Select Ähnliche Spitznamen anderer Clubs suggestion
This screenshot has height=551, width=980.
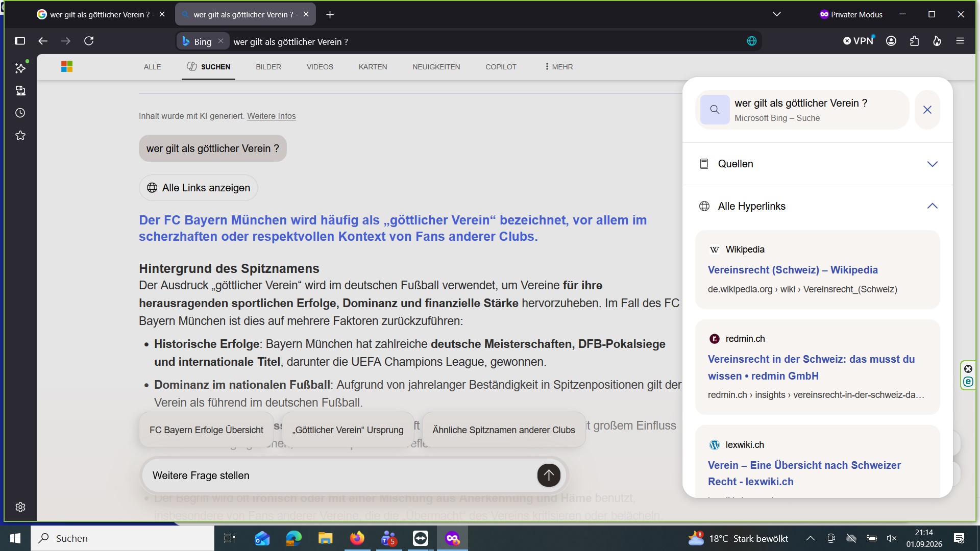coord(504,430)
